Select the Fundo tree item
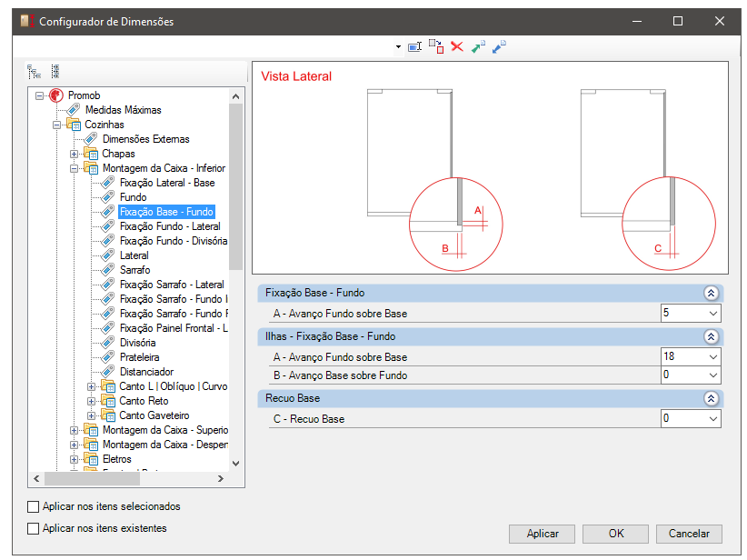Screen dimensions: 747x560 tap(134, 197)
